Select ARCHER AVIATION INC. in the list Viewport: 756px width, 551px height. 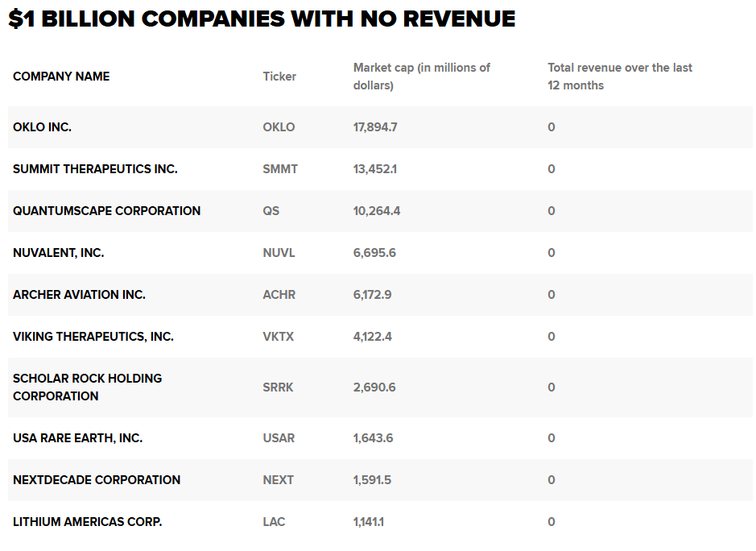[79, 295]
